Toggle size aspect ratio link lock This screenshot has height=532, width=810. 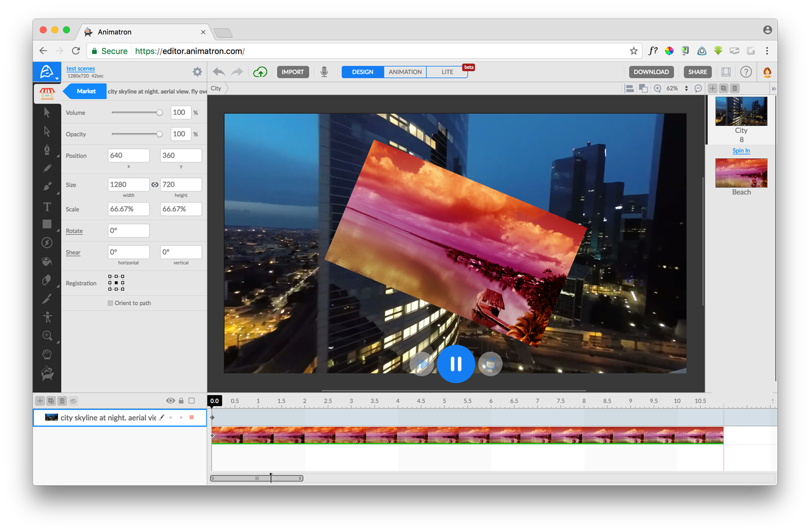pos(155,185)
